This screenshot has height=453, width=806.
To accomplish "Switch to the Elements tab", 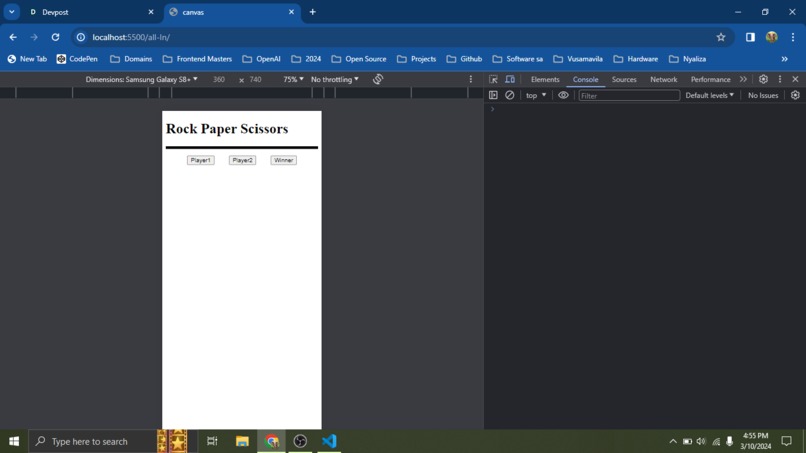I will point(544,79).
